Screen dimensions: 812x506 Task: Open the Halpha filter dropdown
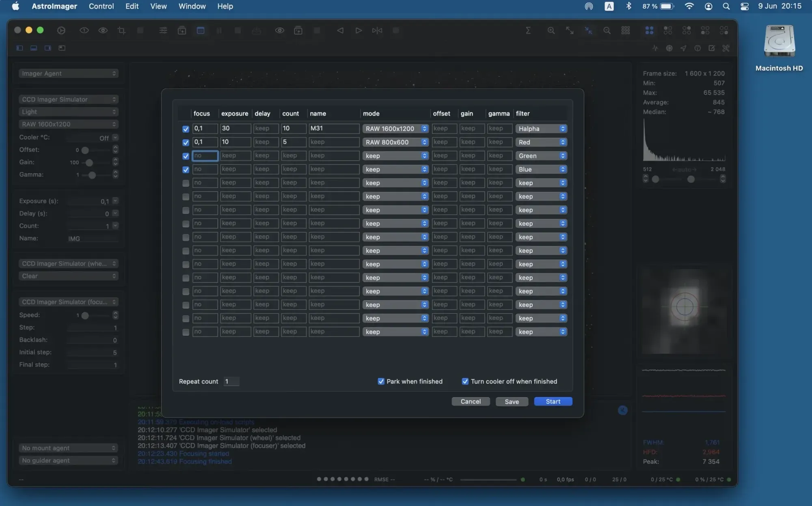[x=541, y=129]
